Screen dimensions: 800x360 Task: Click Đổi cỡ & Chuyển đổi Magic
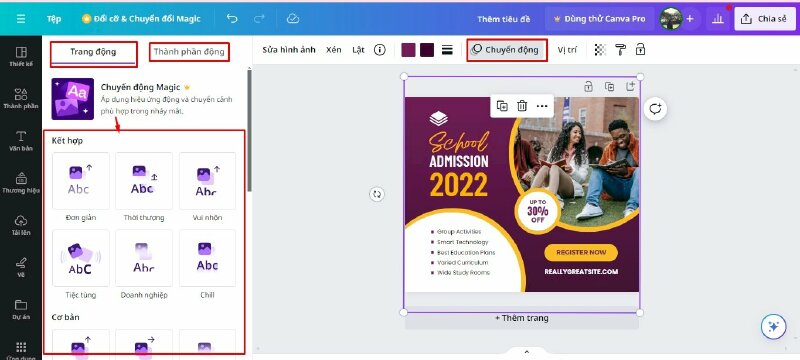141,19
